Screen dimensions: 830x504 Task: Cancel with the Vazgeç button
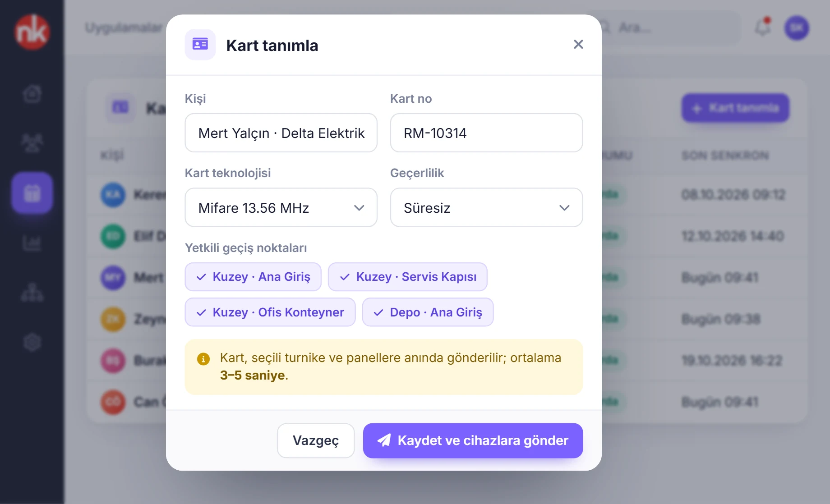click(x=316, y=440)
